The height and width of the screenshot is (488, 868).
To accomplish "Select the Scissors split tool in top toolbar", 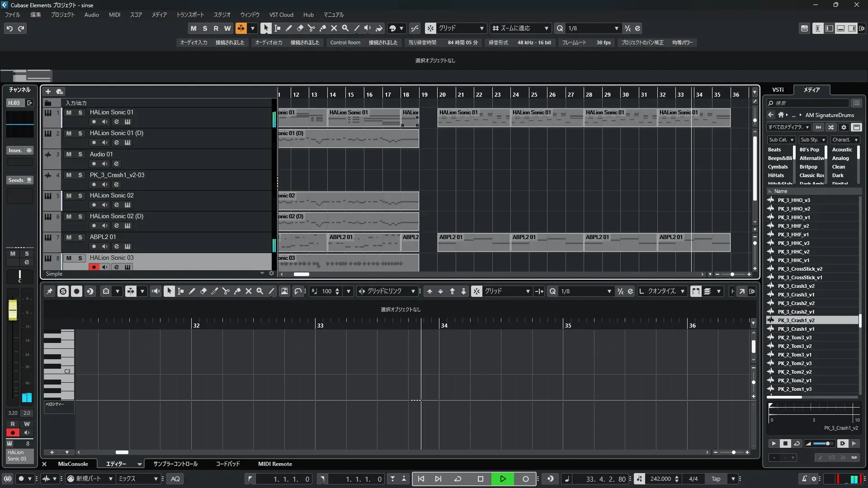I will 311,28.
